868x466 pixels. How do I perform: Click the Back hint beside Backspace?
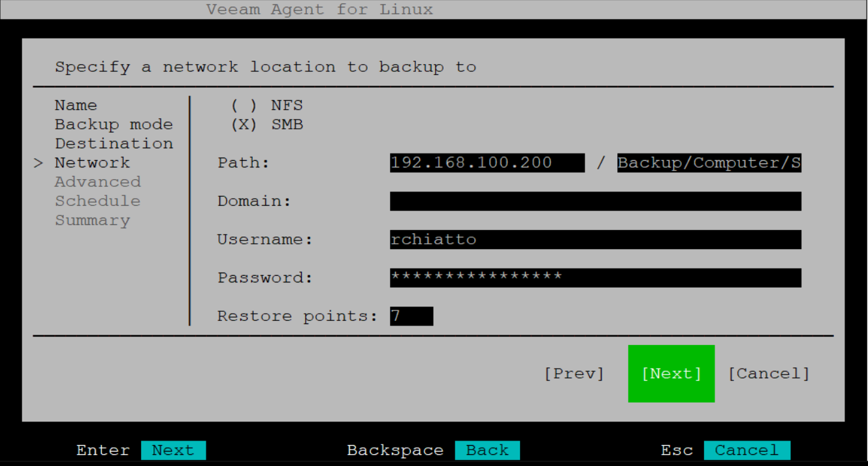tap(487, 450)
